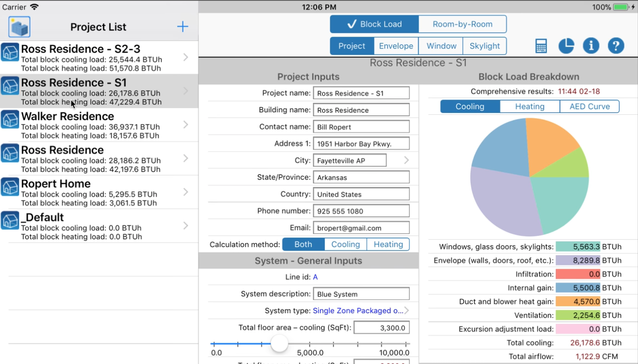Open the City selection chevron
The width and height of the screenshot is (638, 364).
coord(406,160)
